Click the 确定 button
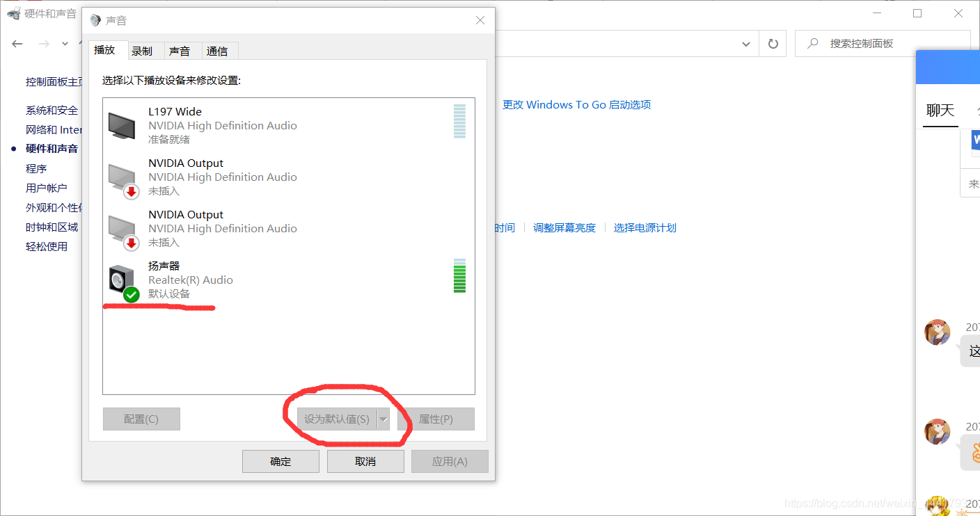Viewport: 980px width, 516px height. coord(280,462)
